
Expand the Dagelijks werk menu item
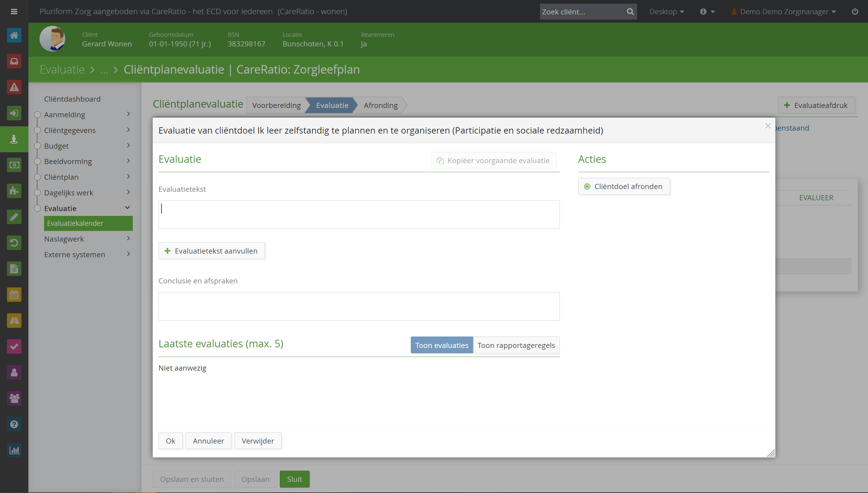87,192
